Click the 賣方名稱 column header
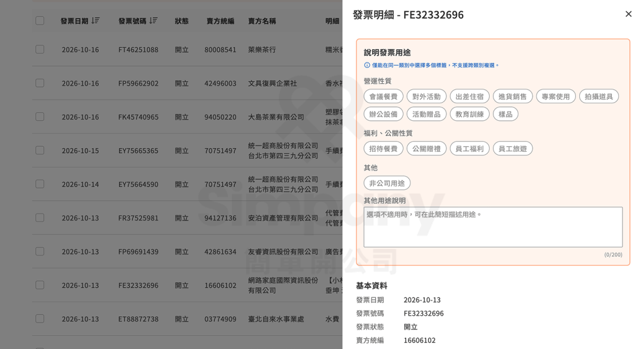 pos(262,21)
